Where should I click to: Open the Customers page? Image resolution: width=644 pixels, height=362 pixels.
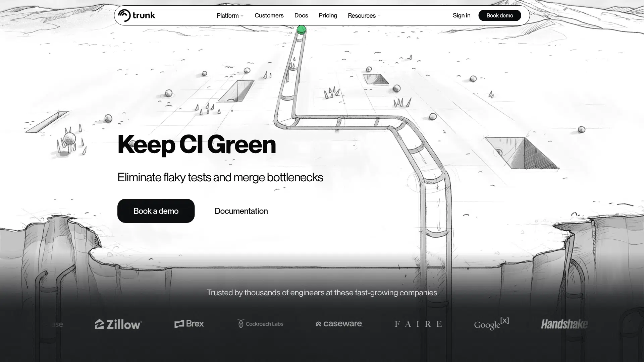click(x=269, y=15)
